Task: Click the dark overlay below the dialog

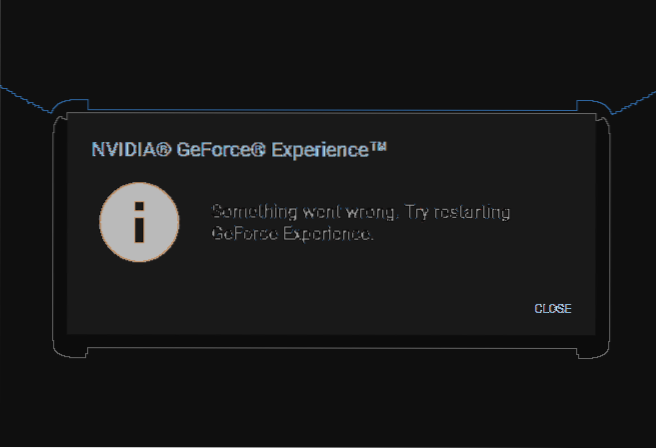Action: coord(328,402)
